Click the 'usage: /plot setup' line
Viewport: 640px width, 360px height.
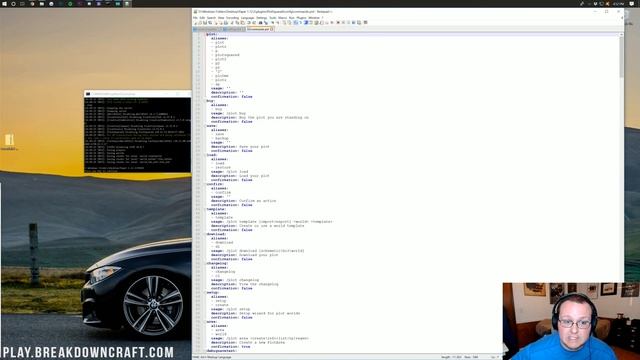click(x=231, y=309)
